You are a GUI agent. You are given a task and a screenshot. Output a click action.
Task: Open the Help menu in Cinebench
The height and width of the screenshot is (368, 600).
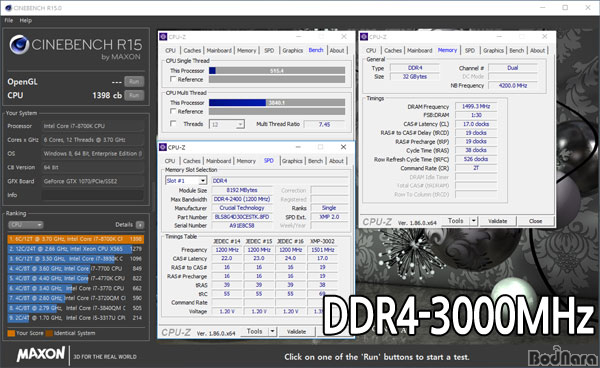[26, 20]
